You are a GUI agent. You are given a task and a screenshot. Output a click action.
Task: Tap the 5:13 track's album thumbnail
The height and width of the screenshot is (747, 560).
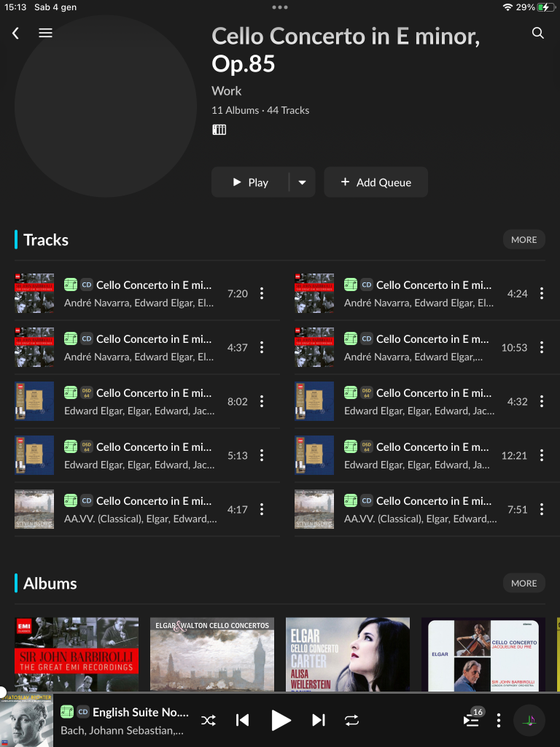click(34, 455)
